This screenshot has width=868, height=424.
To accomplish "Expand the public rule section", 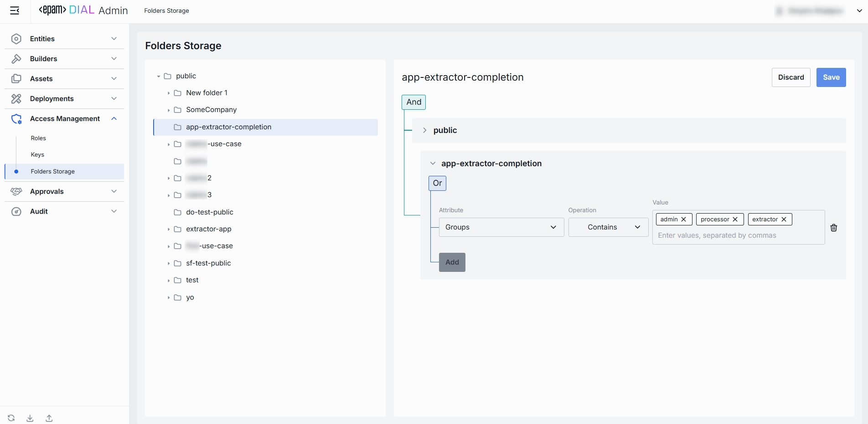I will (424, 130).
